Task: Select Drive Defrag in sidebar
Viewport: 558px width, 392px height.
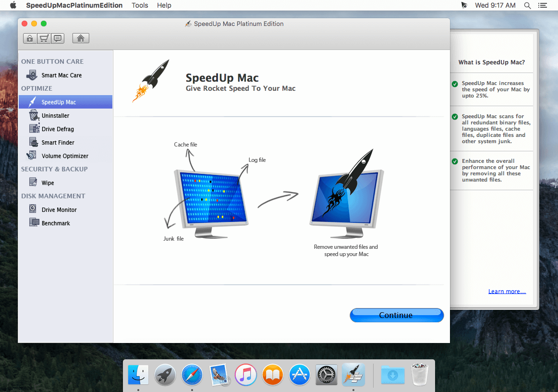Action: 58,129
